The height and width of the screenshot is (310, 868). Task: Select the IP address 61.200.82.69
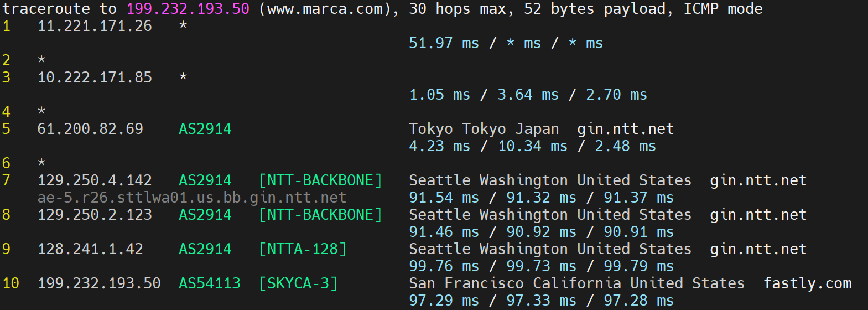[90, 129]
